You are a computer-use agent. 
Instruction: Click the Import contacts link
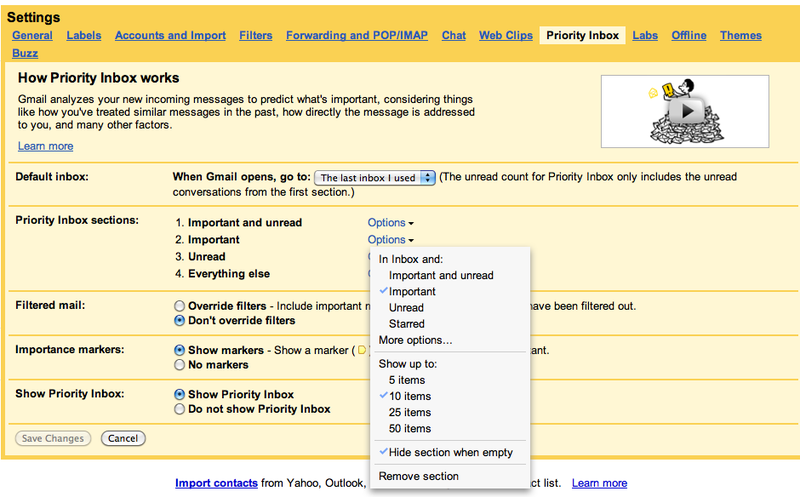pos(216,483)
